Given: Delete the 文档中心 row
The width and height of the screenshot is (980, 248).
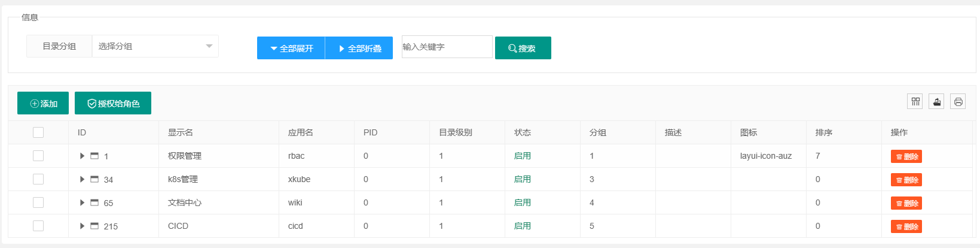Looking at the screenshot, I should (906, 203).
